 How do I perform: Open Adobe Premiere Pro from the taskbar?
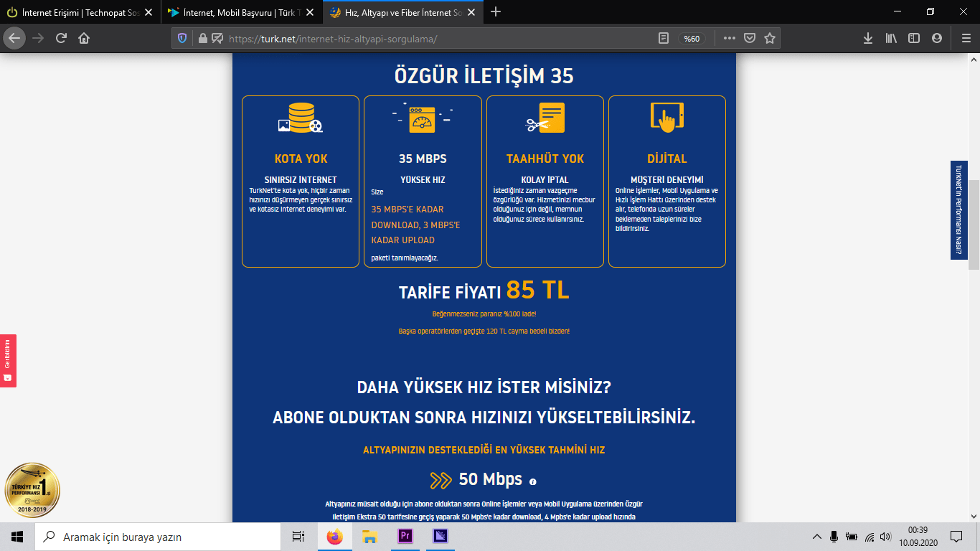(405, 537)
